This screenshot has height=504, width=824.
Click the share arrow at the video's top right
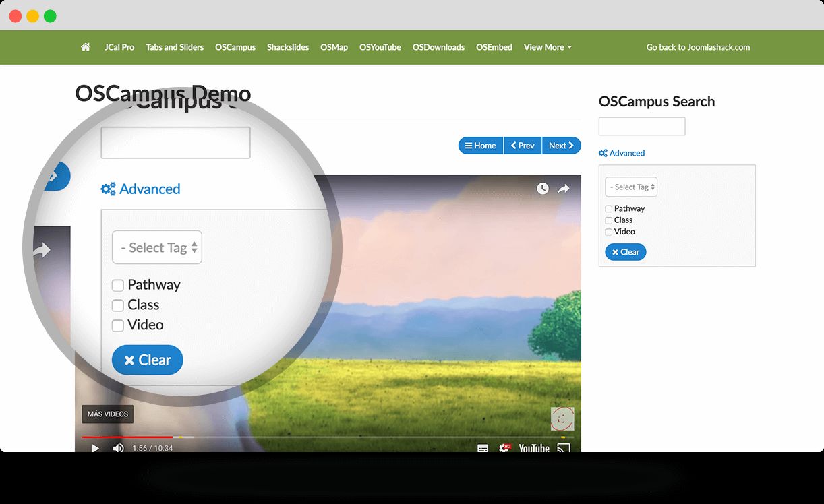pyautogui.click(x=564, y=189)
